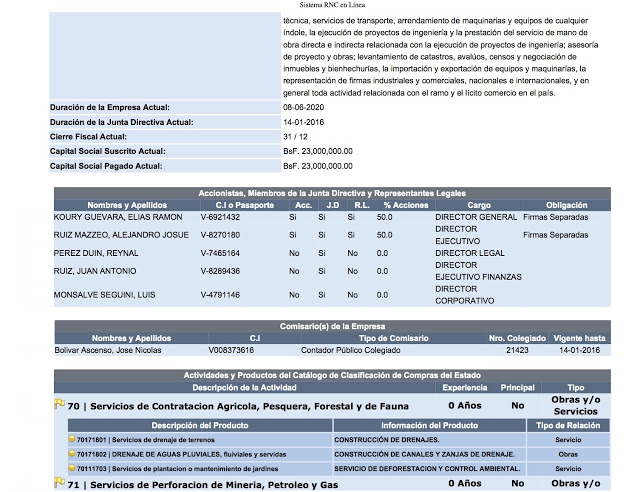Click the Obligación column header

(x=567, y=205)
